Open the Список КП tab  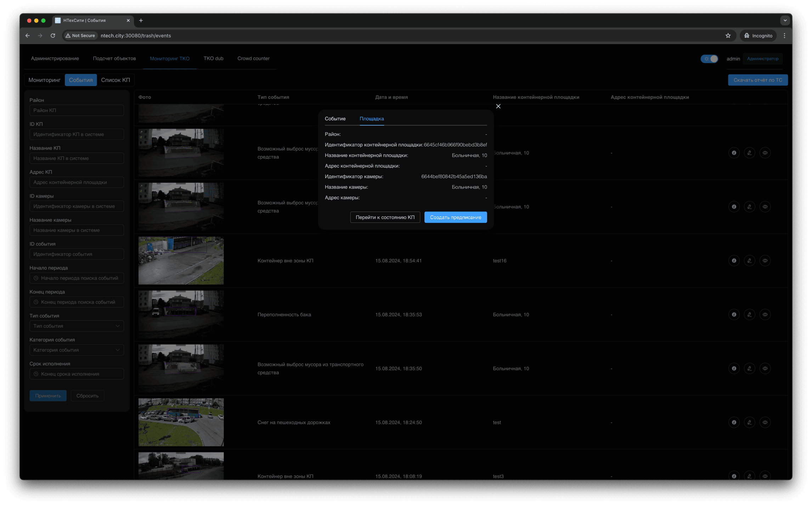(115, 80)
